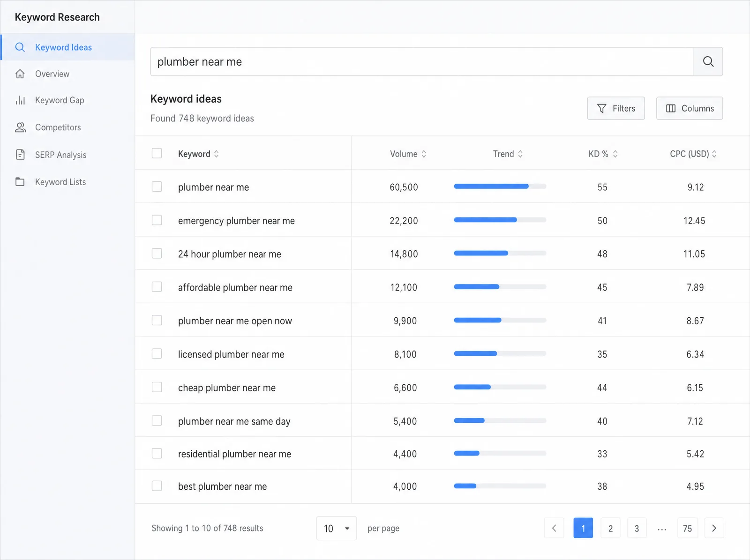Check 'plumber near me same day' checkbox
Image resolution: width=750 pixels, height=560 pixels.
click(157, 420)
